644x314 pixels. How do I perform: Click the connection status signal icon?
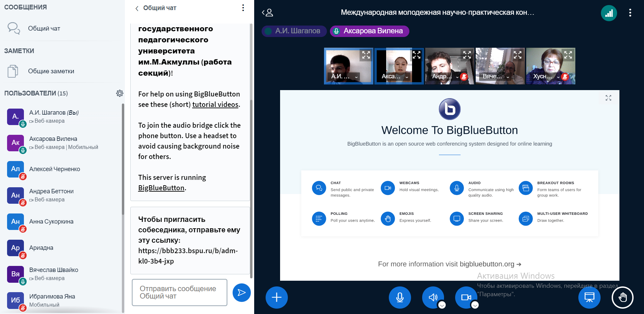pyautogui.click(x=609, y=13)
